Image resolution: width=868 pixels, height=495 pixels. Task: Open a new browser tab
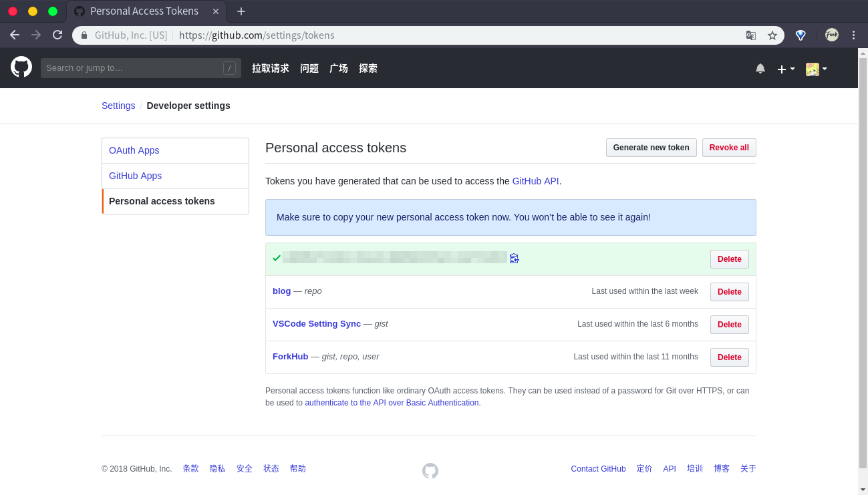coord(241,11)
